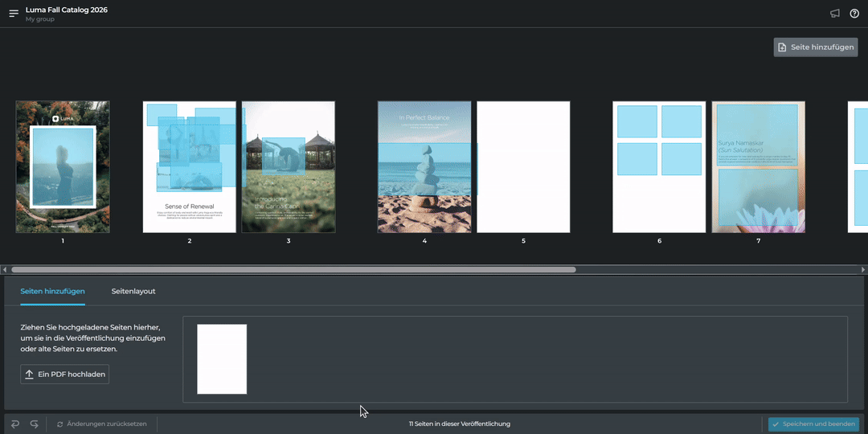Select page 1 cover thumbnail
The image size is (868, 434).
tap(63, 167)
